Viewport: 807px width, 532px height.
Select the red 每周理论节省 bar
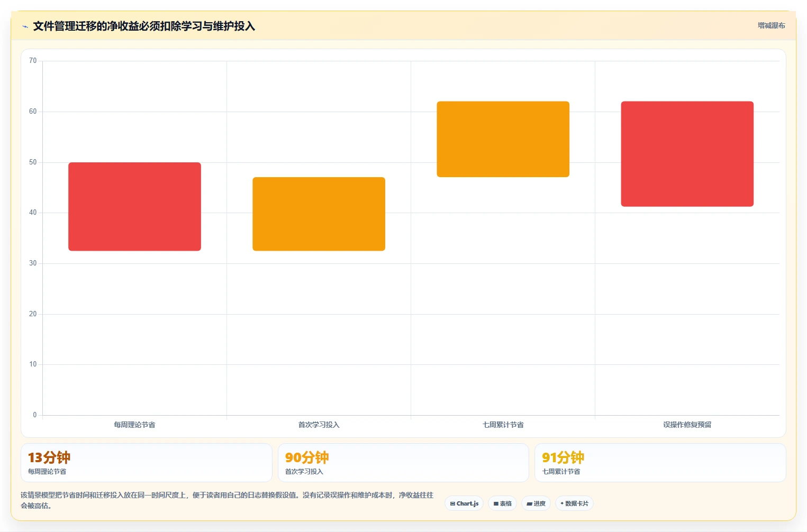134,206
